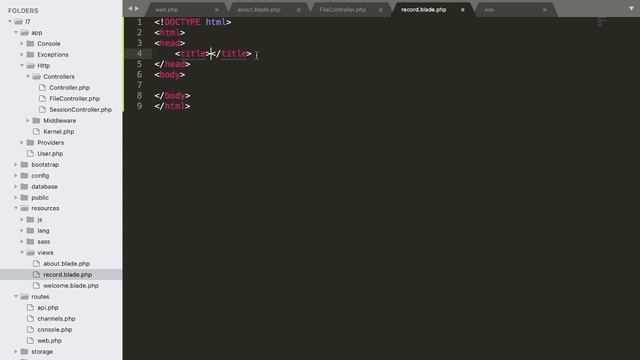
Task: Open FileController.php in sidebar
Action: (x=74, y=98)
